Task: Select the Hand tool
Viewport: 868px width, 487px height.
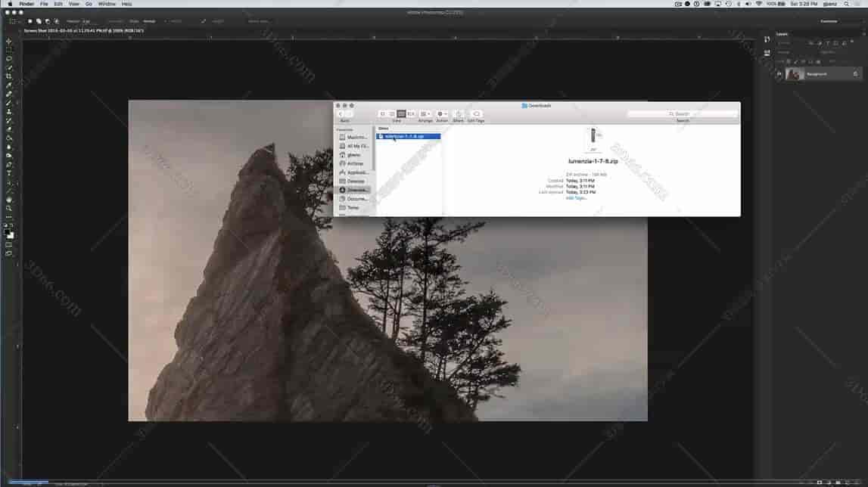Action: point(9,200)
